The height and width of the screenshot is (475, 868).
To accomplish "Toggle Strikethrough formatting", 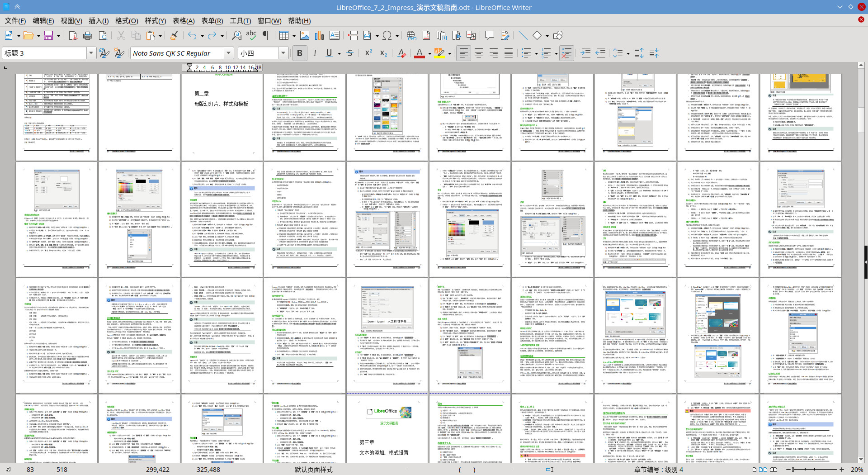I will 350,53.
